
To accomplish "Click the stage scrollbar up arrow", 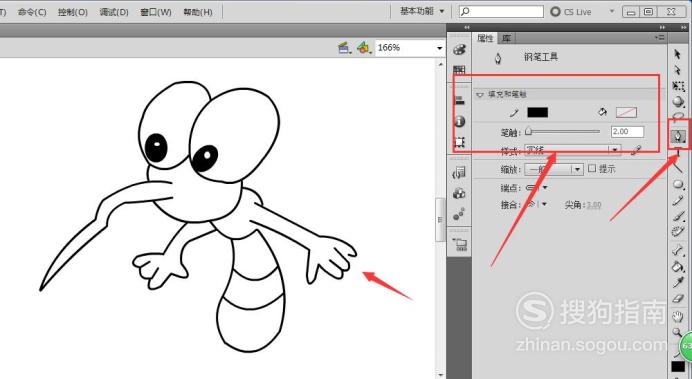I will tap(440, 64).
